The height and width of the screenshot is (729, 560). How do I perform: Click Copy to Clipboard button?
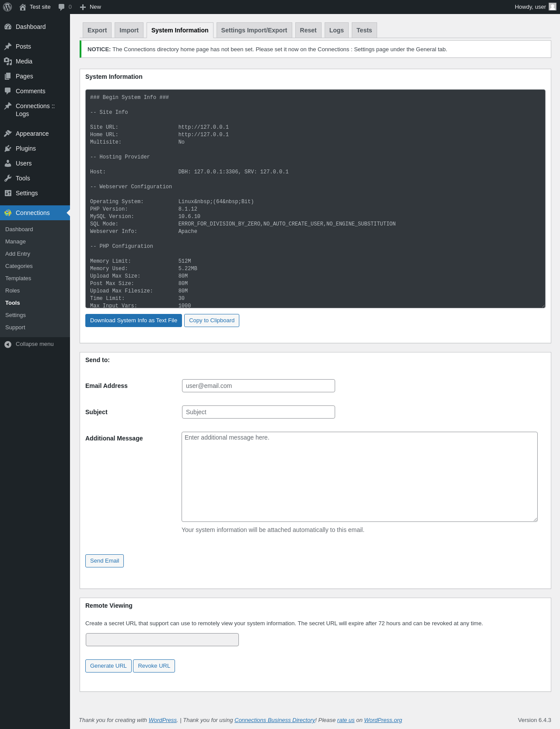(x=212, y=320)
